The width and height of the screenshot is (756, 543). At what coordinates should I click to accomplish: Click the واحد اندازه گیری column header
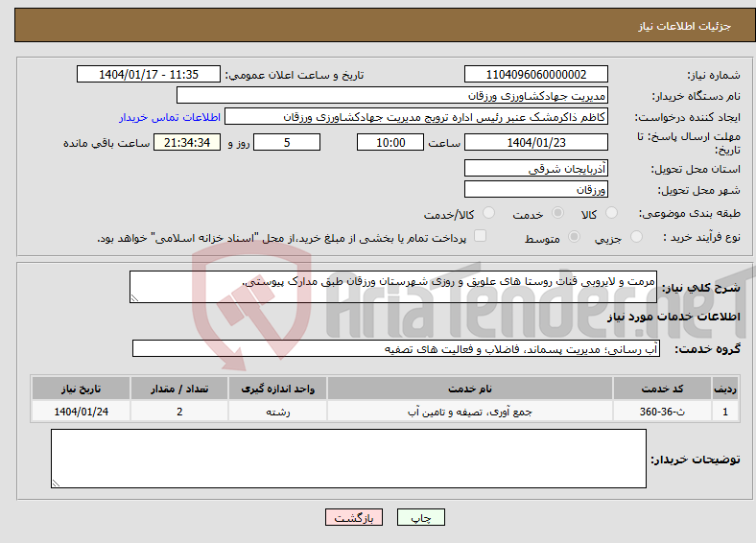click(x=277, y=389)
